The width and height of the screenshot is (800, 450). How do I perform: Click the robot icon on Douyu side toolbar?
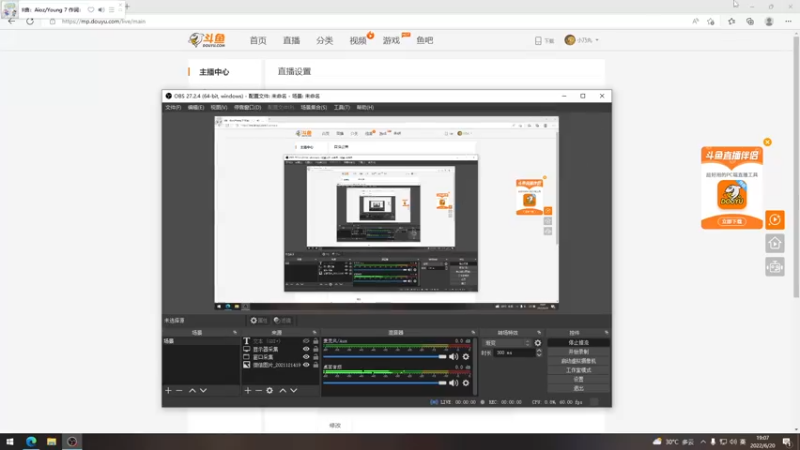(x=774, y=267)
